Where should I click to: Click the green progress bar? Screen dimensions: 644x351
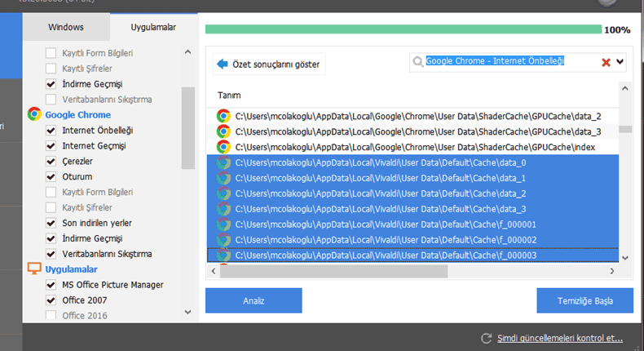(404, 29)
